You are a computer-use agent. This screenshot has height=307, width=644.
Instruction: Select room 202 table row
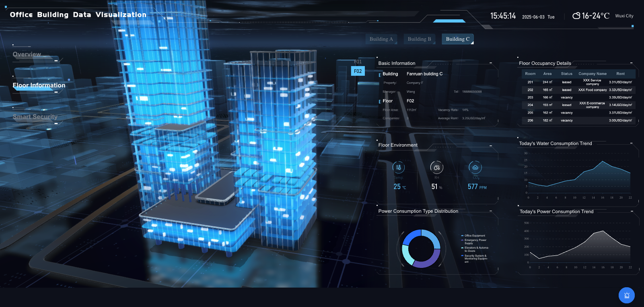(x=579, y=90)
